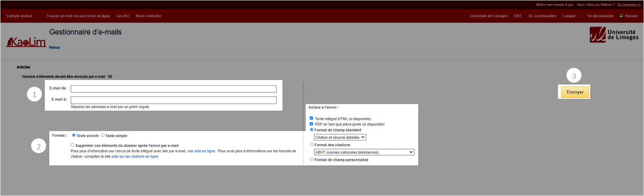
Task: Click the KaoLim logo
Action: click(26, 42)
